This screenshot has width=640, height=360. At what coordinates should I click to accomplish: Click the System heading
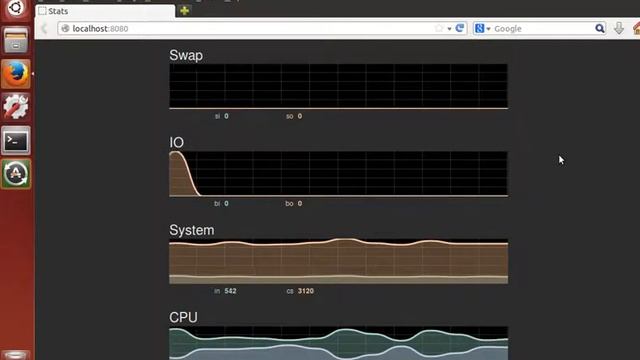pos(191,230)
